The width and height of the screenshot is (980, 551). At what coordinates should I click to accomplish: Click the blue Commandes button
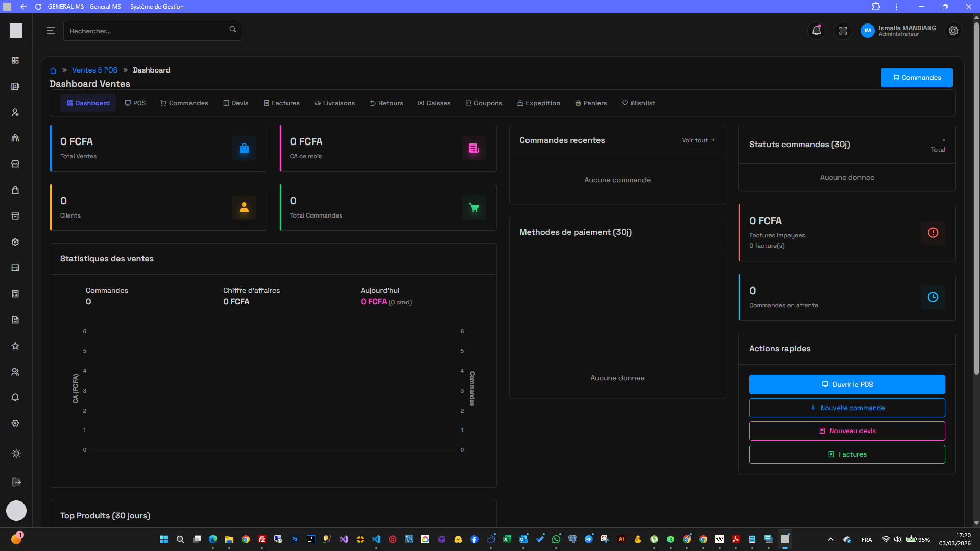click(x=916, y=78)
